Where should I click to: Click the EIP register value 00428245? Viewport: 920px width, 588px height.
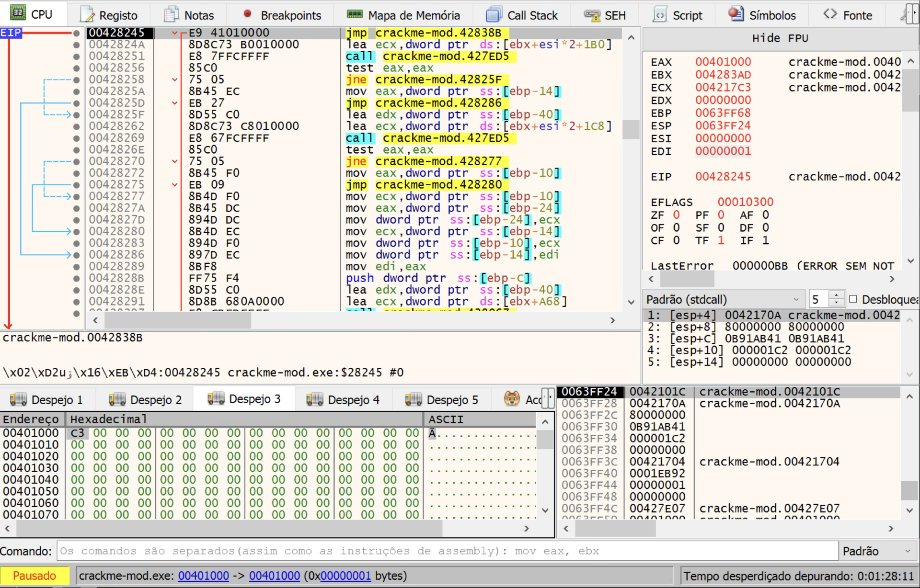[x=723, y=177]
